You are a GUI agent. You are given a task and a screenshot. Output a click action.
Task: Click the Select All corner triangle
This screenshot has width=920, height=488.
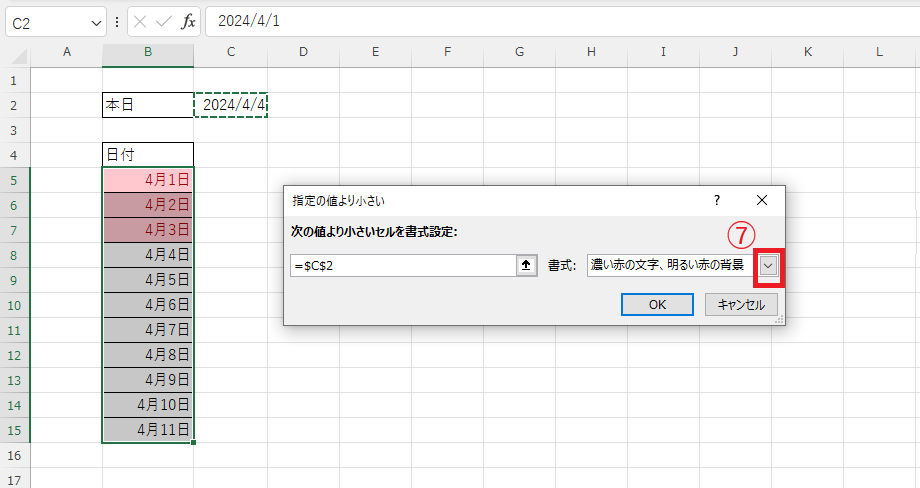(x=19, y=56)
